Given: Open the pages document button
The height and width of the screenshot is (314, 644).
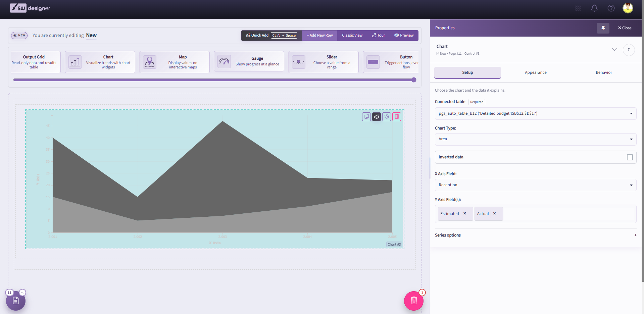Looking at the screenshot, I should click(x=16, y=301).
